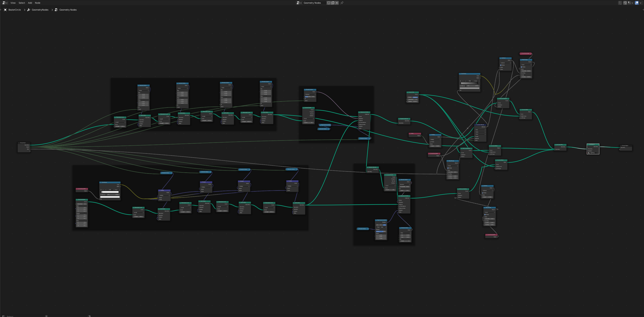Image resolution: width=644 pixels, height=317 pixels.
Task: Select GeometryNodes modifier in the breadcrumb
Action: 40,10
